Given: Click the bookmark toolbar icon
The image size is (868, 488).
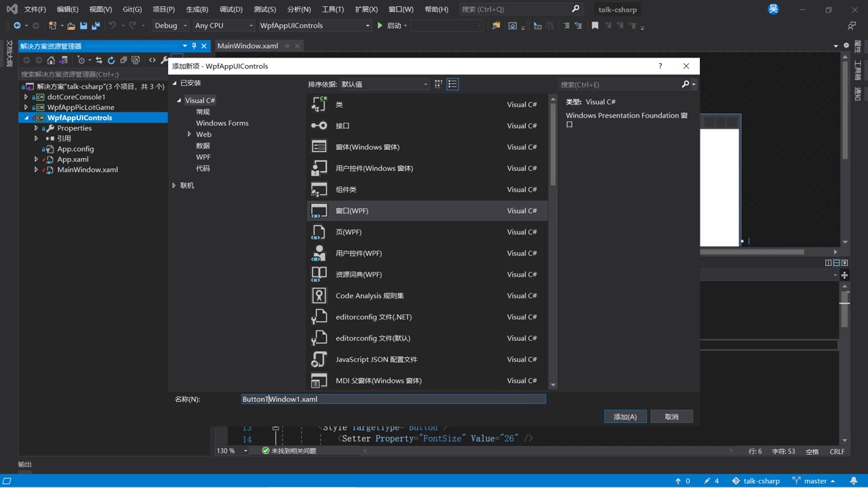Looking at the screenshot, I should (595, 26).
